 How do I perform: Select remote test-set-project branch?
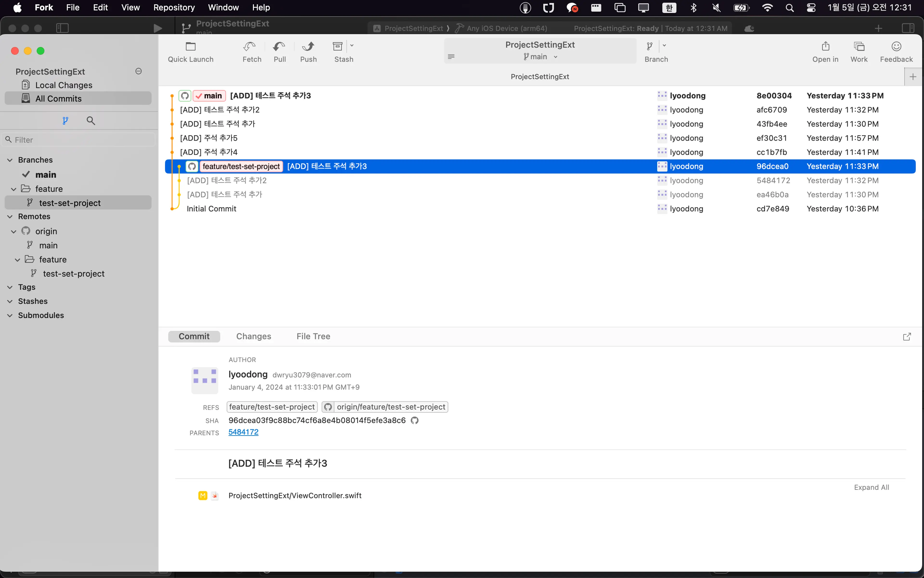[x=78, y=274]
